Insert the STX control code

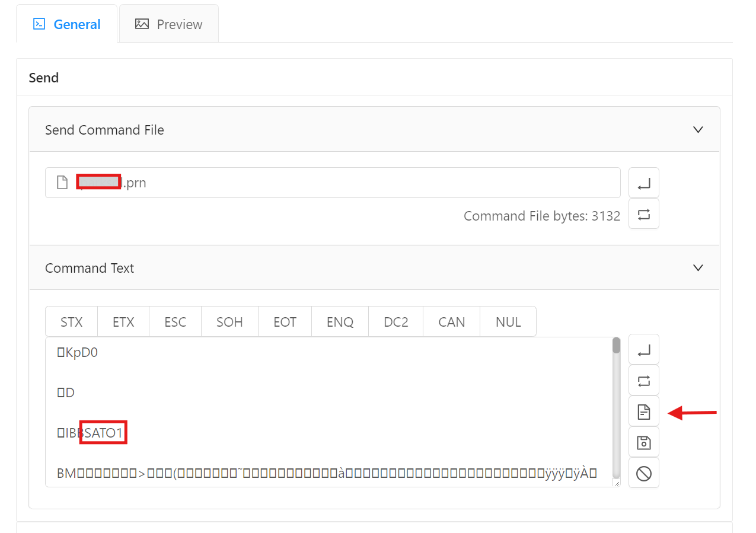(x=71, y=322)
